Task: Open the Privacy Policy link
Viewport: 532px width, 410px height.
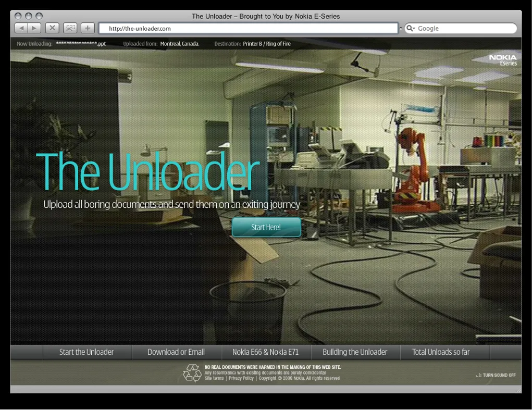Action: [241, 378]
